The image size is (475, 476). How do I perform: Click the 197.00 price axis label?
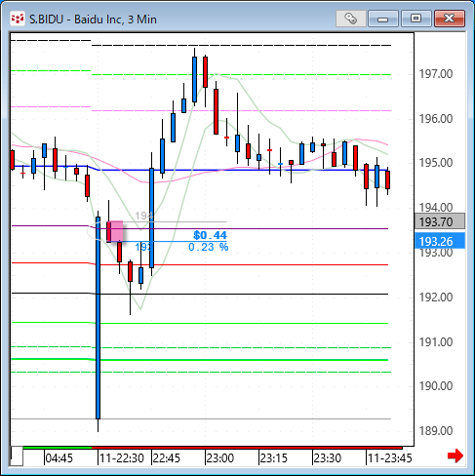436,74
